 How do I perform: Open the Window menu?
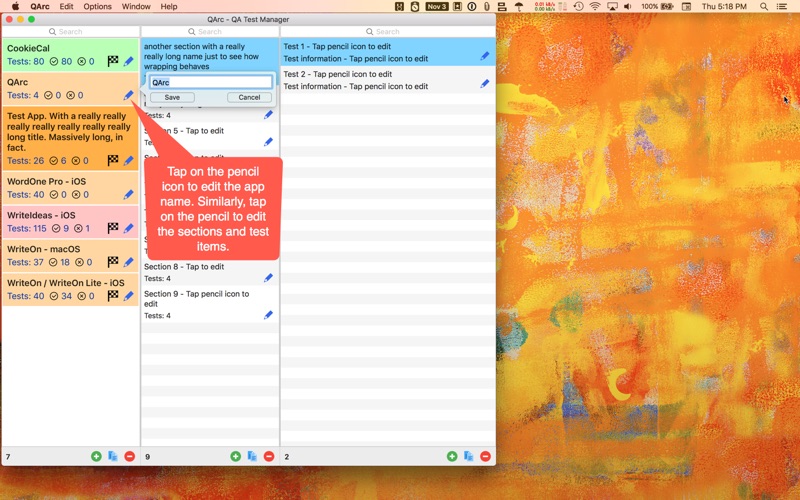136,7
